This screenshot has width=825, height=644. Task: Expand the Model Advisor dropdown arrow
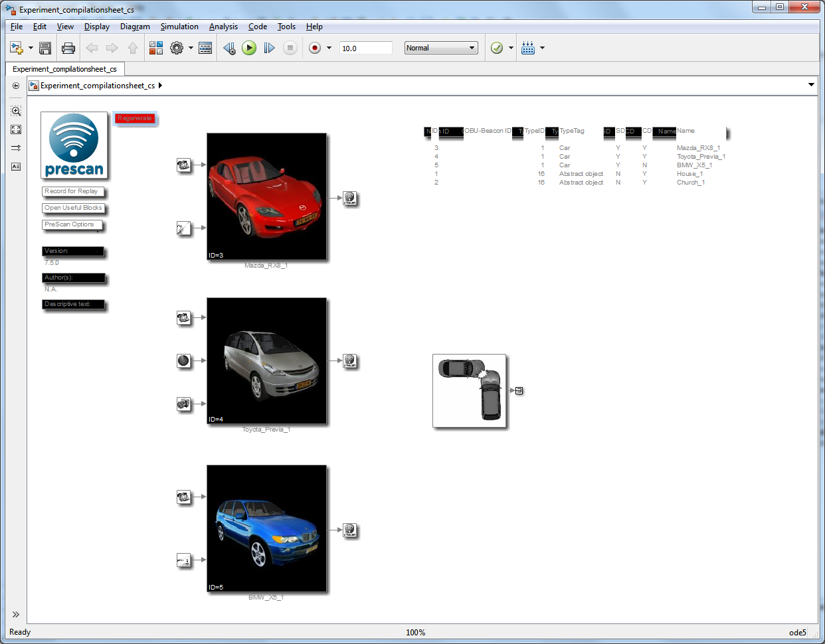tap(511, 48)
